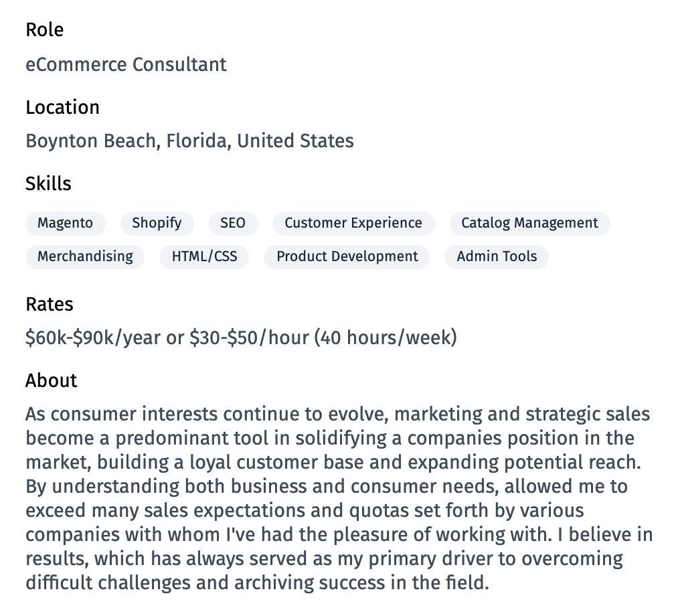Click the HTML/CSS skill tag
The image size is (676, 616).
click(204, 257)
